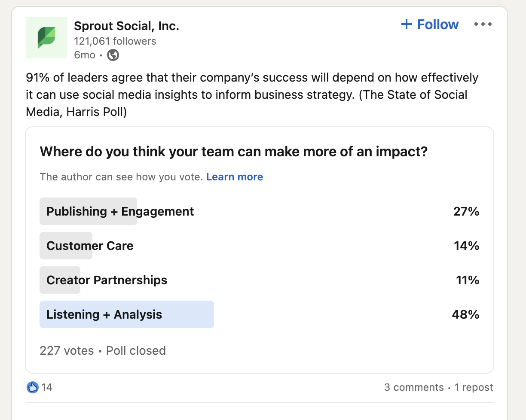Click the 121,061 followers text

point(115,41)
